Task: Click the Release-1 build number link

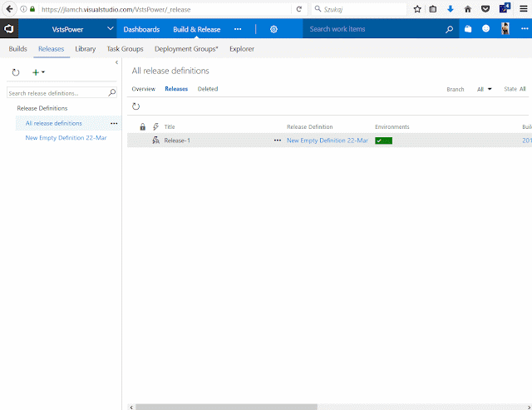Action: tap(527, 141)
